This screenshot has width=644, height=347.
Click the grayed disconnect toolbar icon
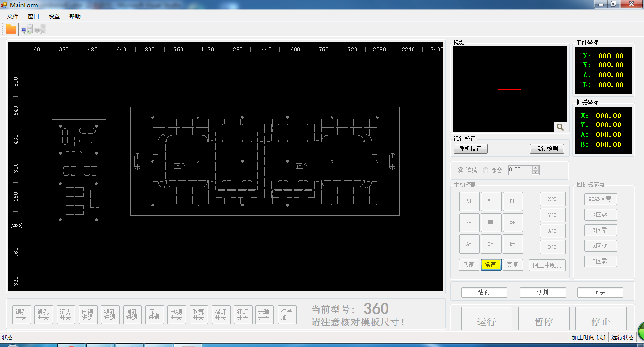[40, 30]
